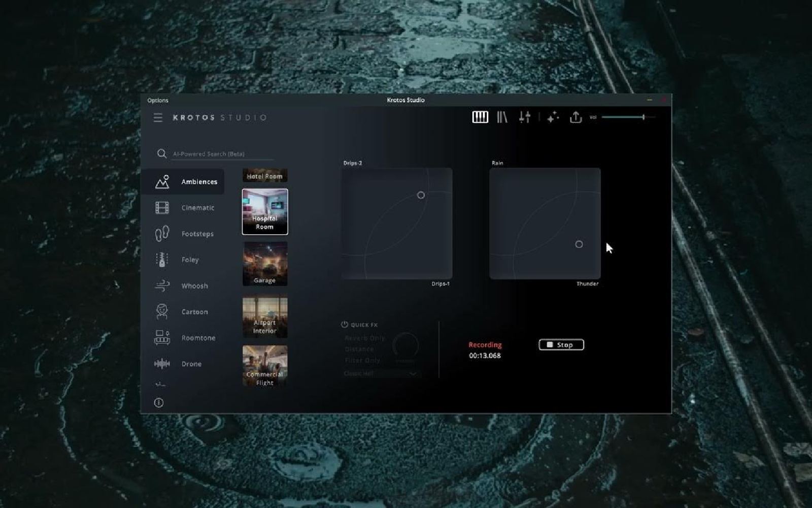Image resolution: width=812 pixels, height=508 pixels.
Task: Click the Thunder pad label
Action: pyautogui.click(x=588, y=283)
